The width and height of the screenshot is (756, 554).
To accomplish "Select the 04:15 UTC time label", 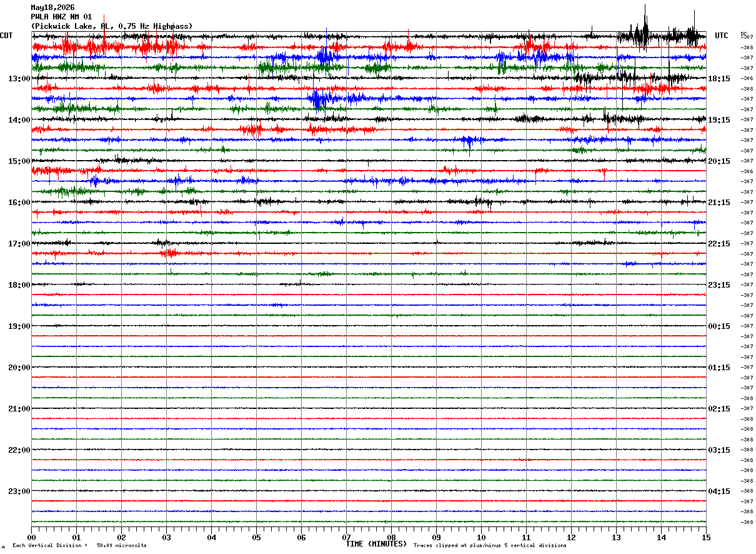I will tap(719, 491).
